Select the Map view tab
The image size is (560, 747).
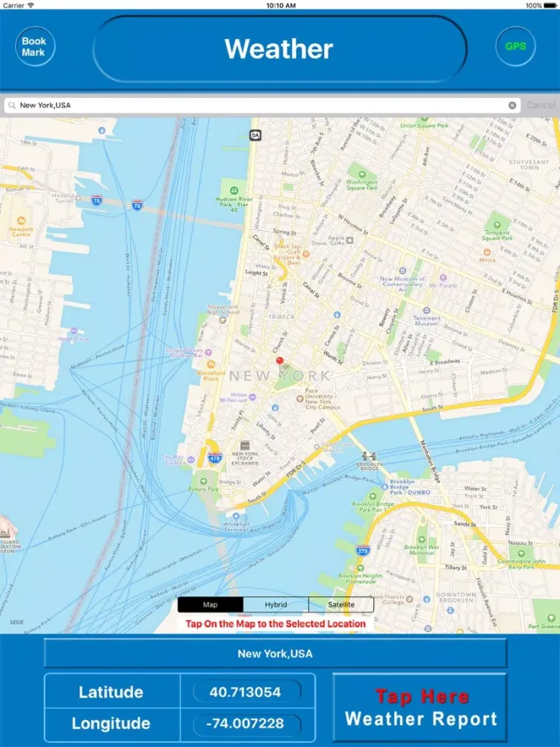click(211, 604)
